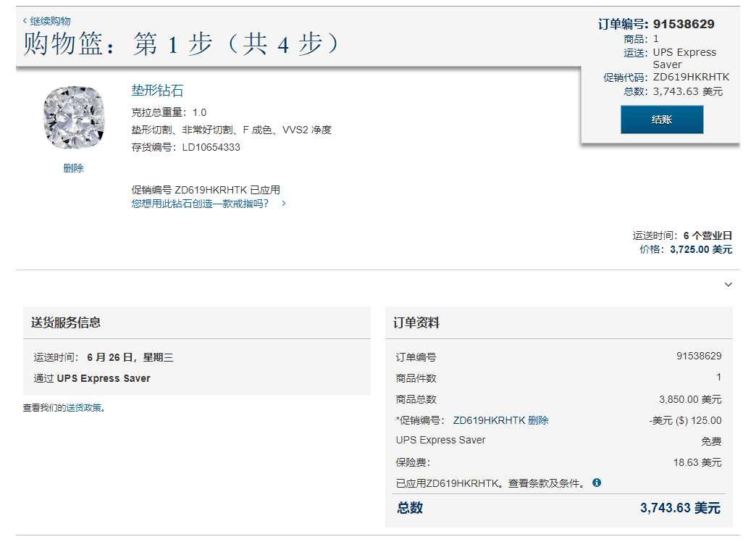This screenshot has width=756, height=542.
Task: Remove promo code ZD619HKRHTK with 删除 link
Action: pyautogui.click(x=538, y=420)
